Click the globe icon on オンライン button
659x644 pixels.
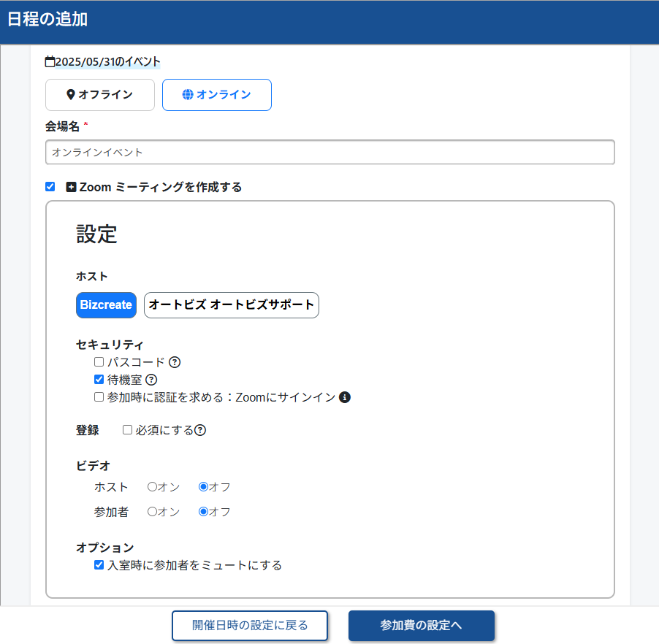point(188,94)
